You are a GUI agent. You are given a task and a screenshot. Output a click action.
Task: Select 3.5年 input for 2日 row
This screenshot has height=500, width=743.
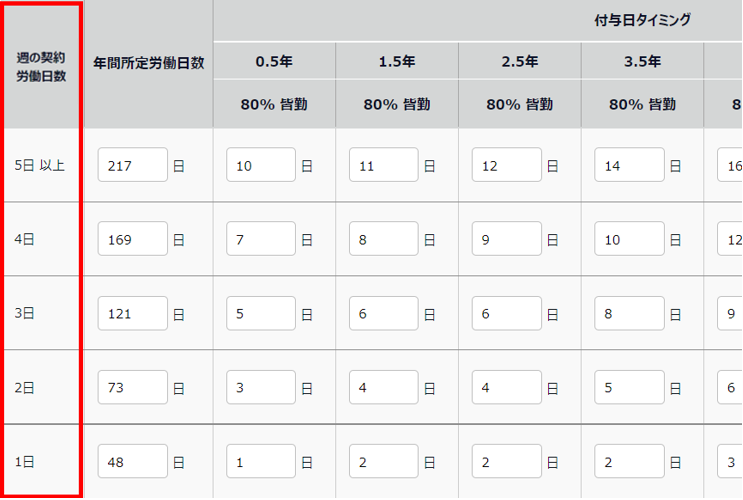coord(630,387)
